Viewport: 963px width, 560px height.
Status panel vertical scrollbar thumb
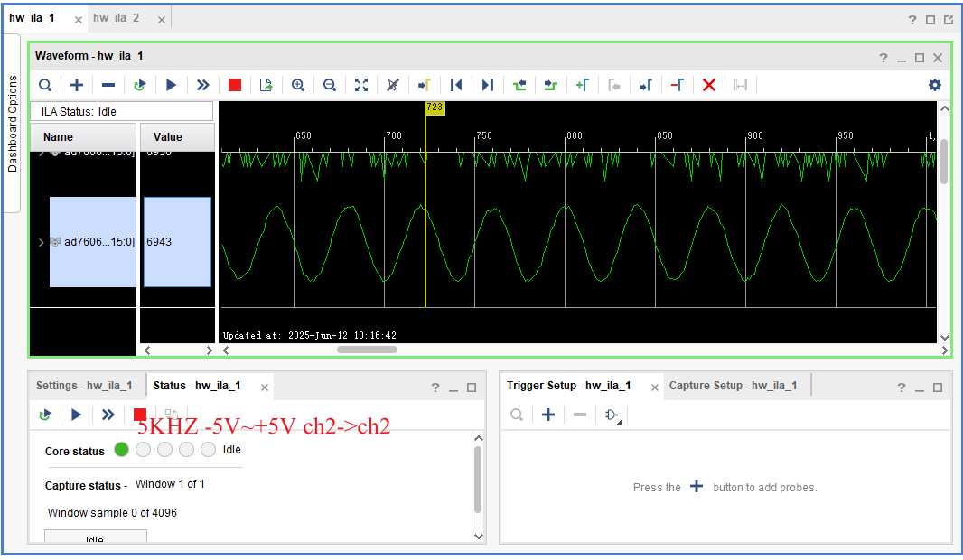pyautogui.click(x=478, y=480)
